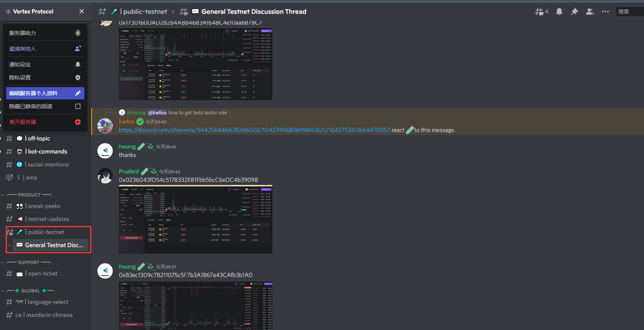The width and height of the screenshot is (644, 330).
Task: Select 邀请其他人 invite menu item
Action: [45, 49]
